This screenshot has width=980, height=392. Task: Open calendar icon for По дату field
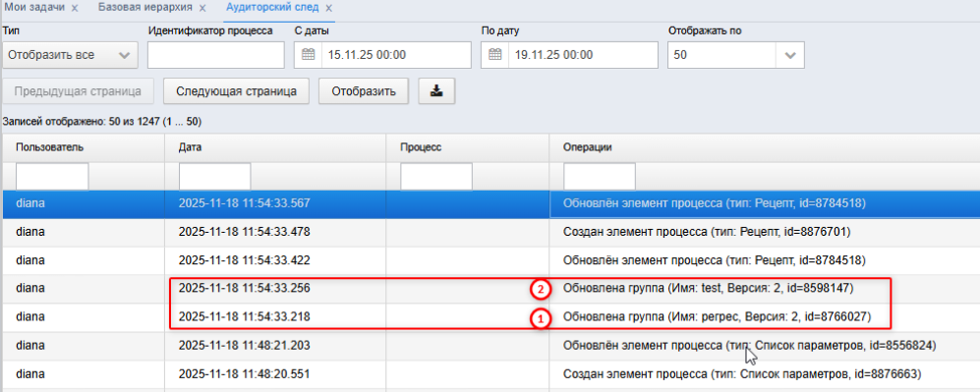click(x=495, y=55)
